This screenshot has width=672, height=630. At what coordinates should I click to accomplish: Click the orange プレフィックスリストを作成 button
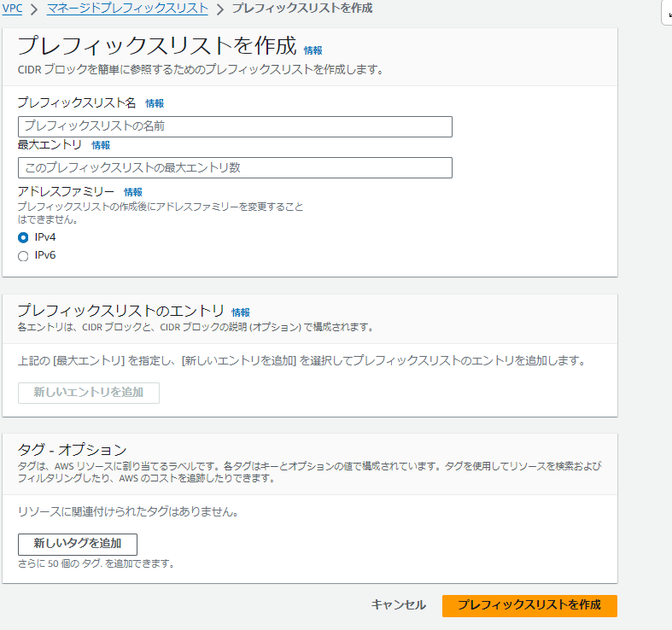click(x=529, y=605)
